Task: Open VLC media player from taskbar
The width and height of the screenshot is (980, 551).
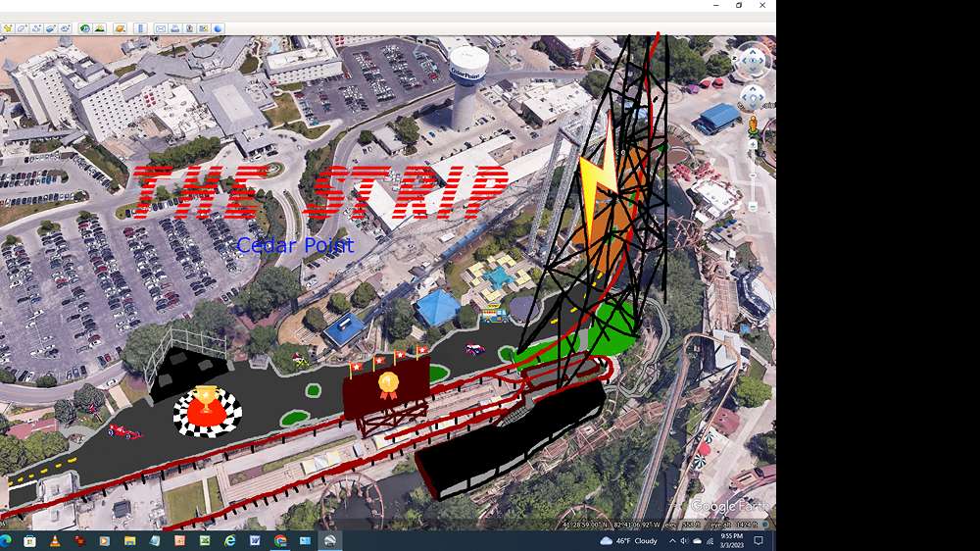Action: (55, 540)
